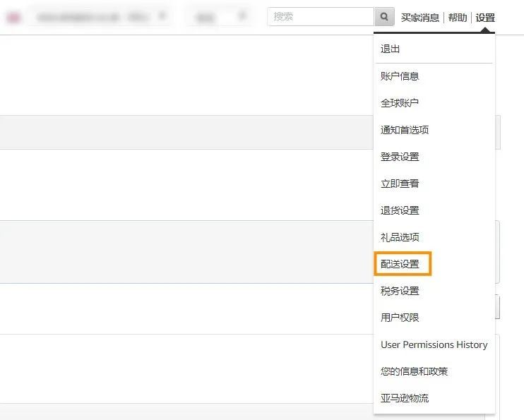Click the pink logo icon at top-left
The image size is (524, 420).
point(13,17)
